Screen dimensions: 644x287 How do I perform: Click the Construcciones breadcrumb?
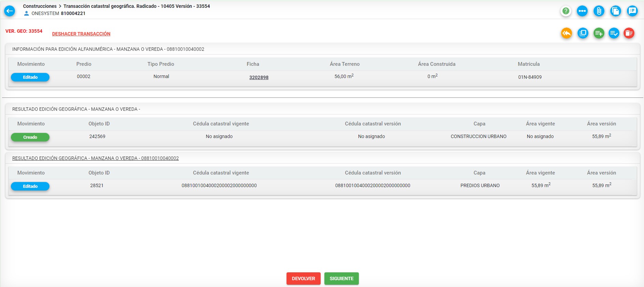[x=40, y=6]
